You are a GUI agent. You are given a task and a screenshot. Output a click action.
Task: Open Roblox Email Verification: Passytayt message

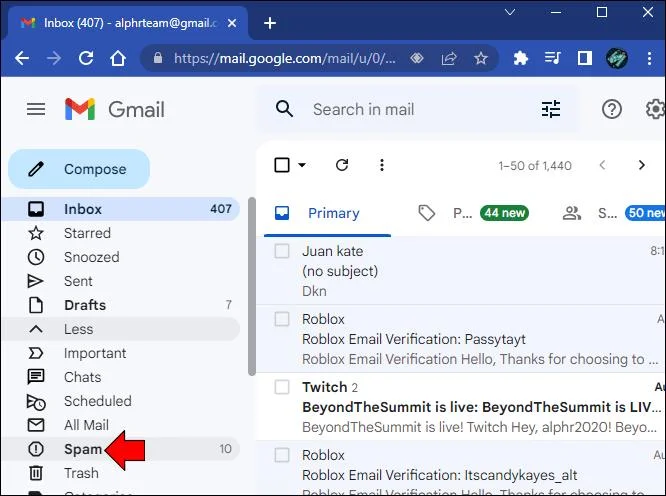pos(461,339)
